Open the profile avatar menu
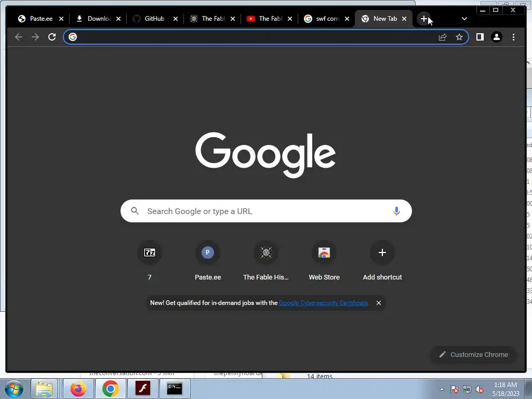Screen dimensions: 532x399 (496, 37)
